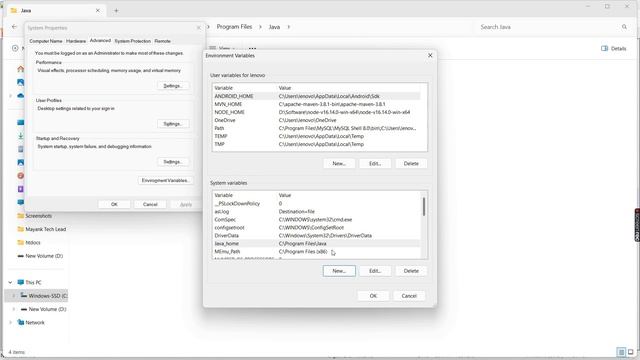The width and height of the screenshot is (640, 360).
Task: Click the See more ellipsis in Explorer toolbar
Action: pos(253,48)
